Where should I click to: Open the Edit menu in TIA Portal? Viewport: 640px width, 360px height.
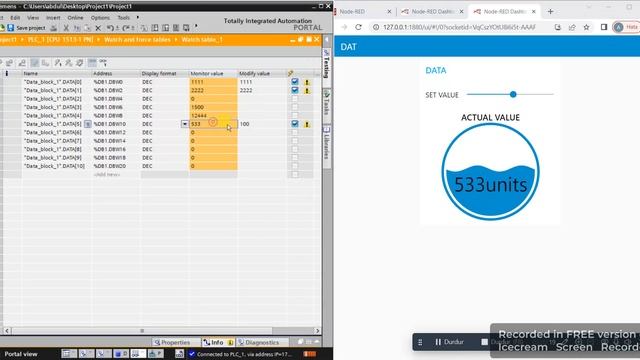click(15, 18)
